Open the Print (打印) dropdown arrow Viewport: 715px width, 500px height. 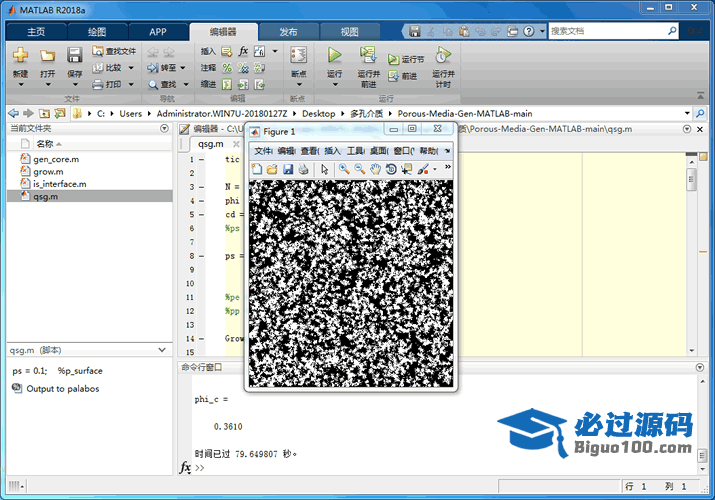click(131, 84)
